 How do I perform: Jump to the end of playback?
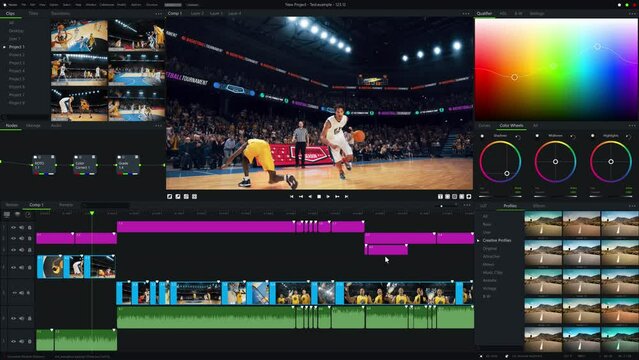tap(346, 197)
